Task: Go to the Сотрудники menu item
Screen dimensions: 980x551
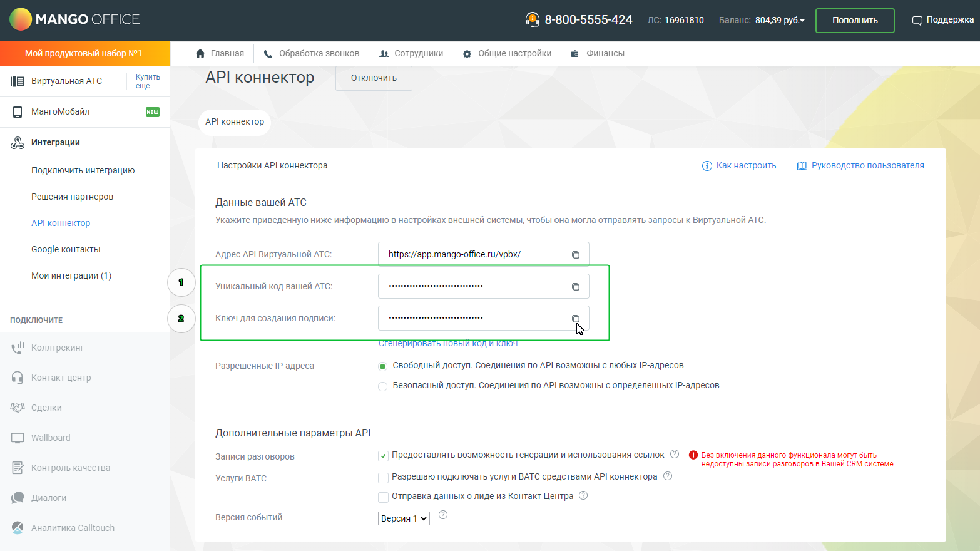Action: click(x=411, y=54)
